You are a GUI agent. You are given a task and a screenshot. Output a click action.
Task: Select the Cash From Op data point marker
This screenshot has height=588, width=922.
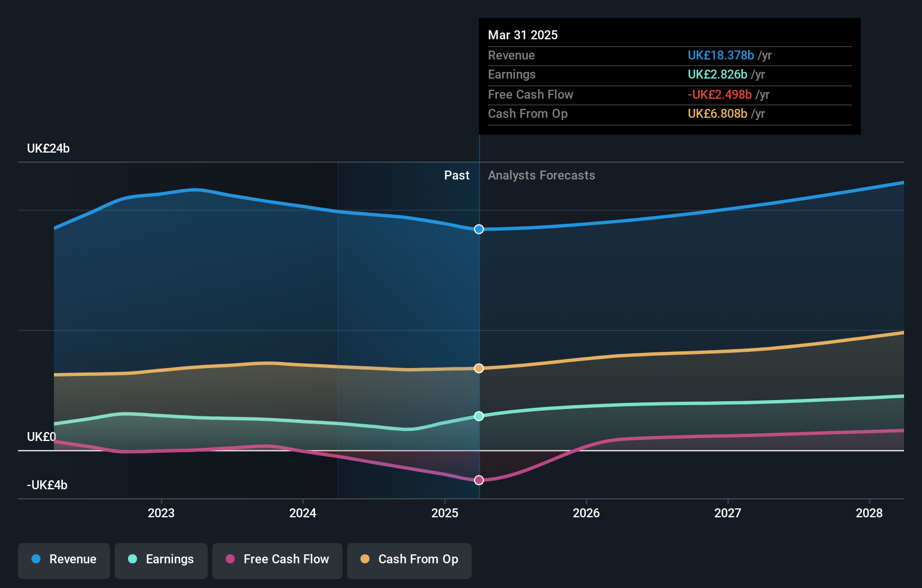coord(479,368)
